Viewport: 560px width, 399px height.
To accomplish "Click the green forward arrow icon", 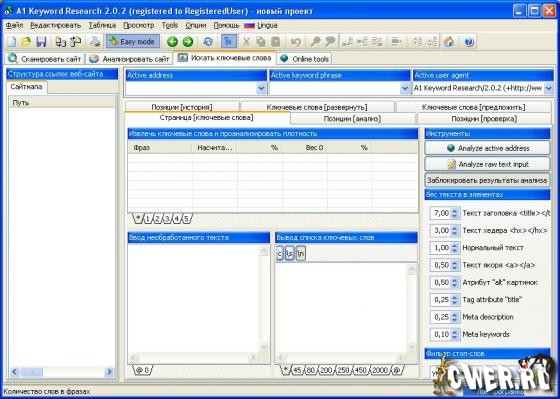I will coord(188,42).
